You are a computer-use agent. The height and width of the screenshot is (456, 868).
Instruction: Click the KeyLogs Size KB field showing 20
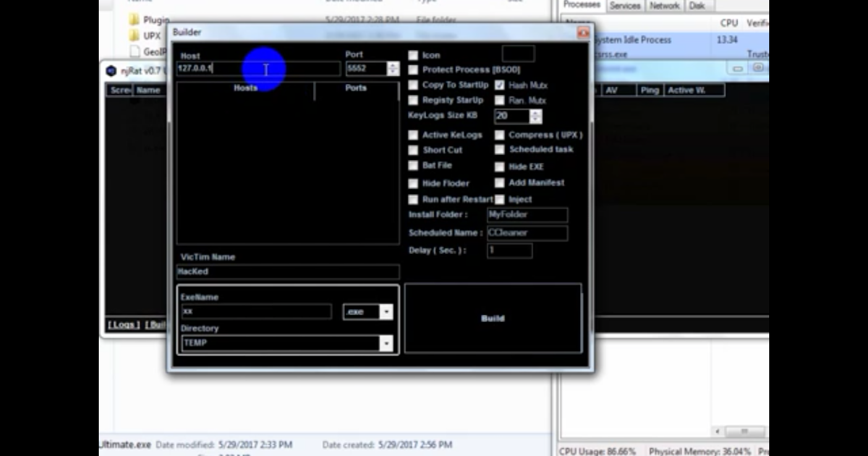[512, 116]
